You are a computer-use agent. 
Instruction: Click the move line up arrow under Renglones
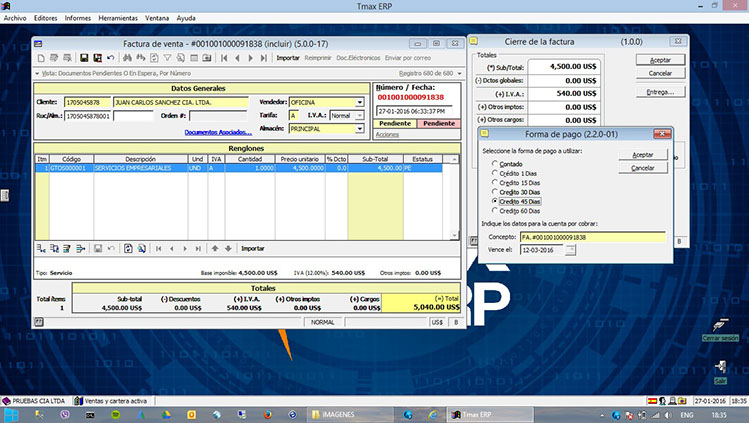[x=217, y=247]
